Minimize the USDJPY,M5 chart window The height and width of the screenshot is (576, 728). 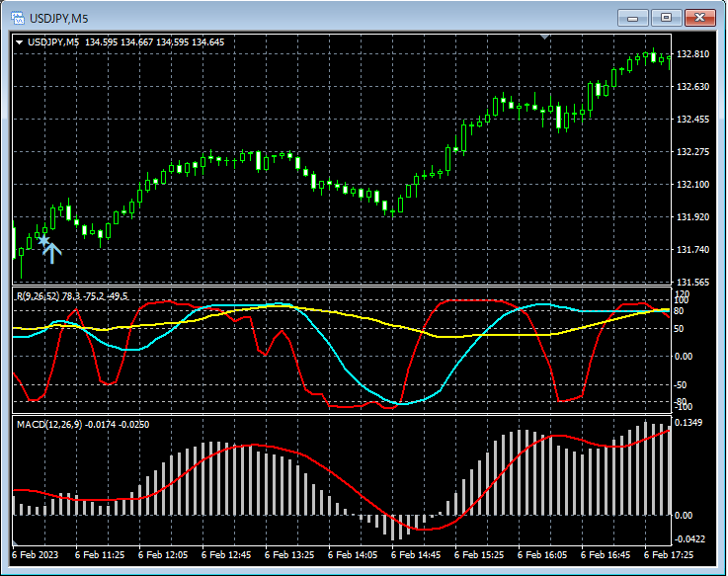632,18
